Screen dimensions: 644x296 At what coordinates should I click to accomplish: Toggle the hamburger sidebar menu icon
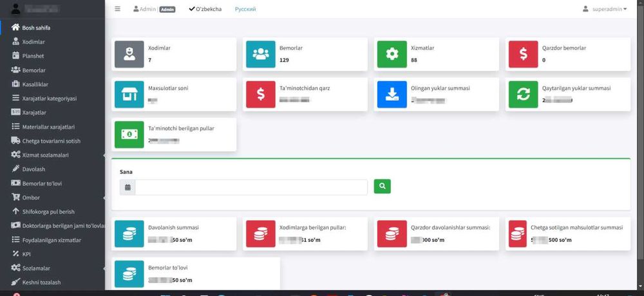click(x=117, y=9)
